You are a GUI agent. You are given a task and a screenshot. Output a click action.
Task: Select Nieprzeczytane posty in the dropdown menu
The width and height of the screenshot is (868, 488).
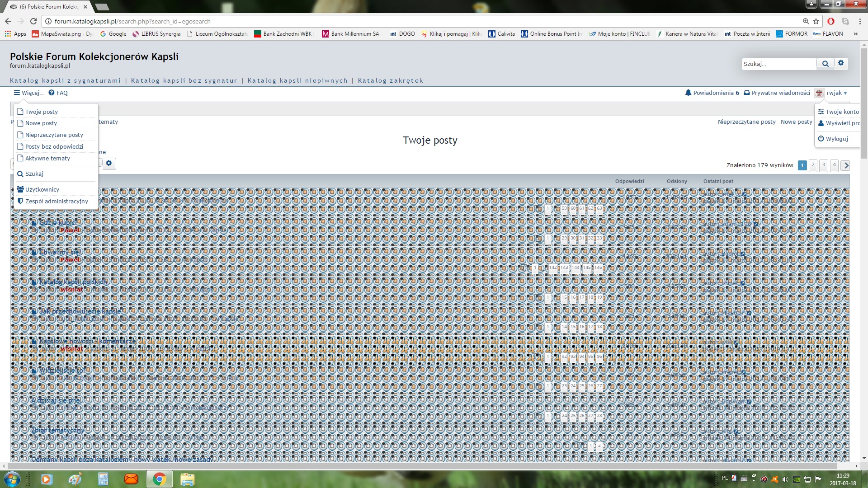[54, 135]
